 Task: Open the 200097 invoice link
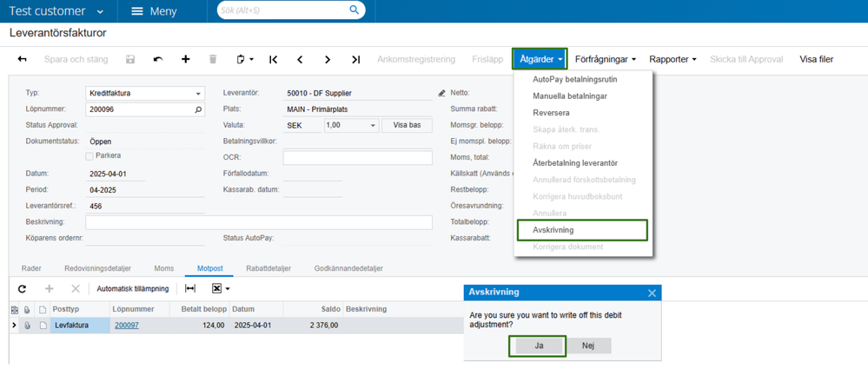pyautogui.click(x=127, y=326)
